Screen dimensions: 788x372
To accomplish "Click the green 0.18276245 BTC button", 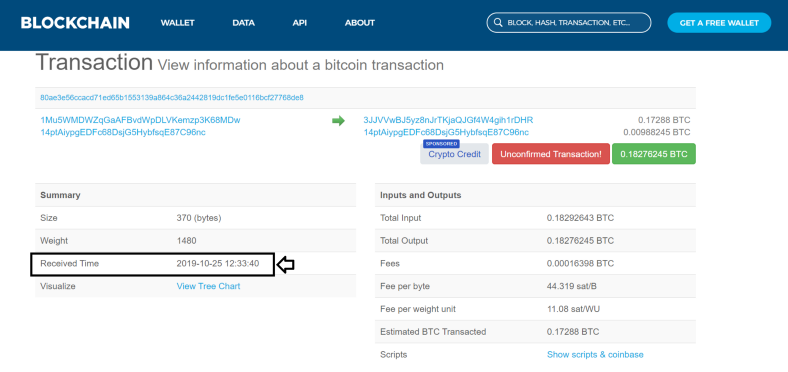I will point(654,154).
